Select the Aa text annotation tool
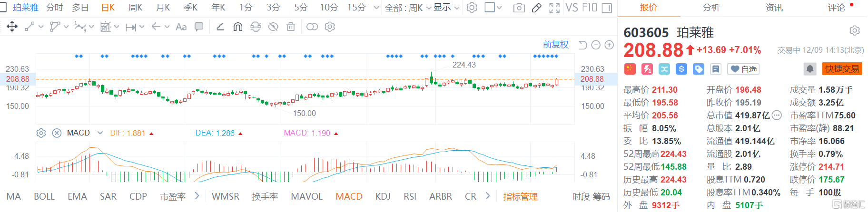 point(181,27)
